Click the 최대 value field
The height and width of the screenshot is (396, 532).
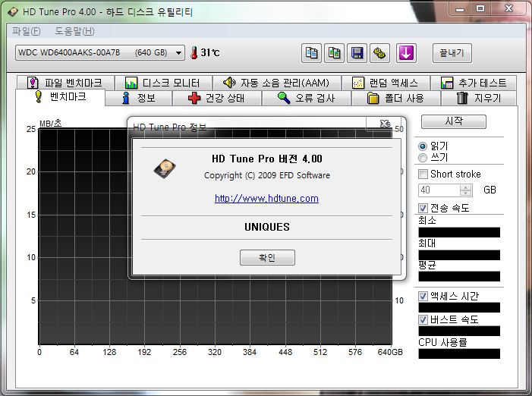point(459,255)
